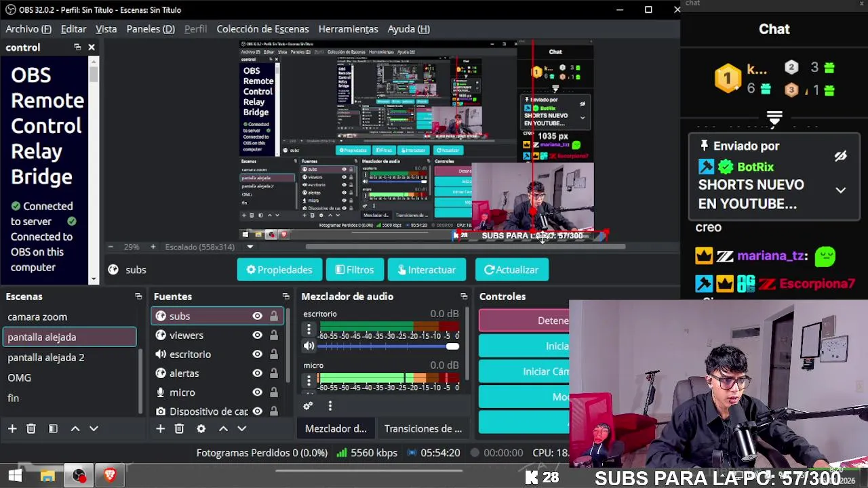Undock the Fuentes panel
868x488 pixels.
[285, 296]
